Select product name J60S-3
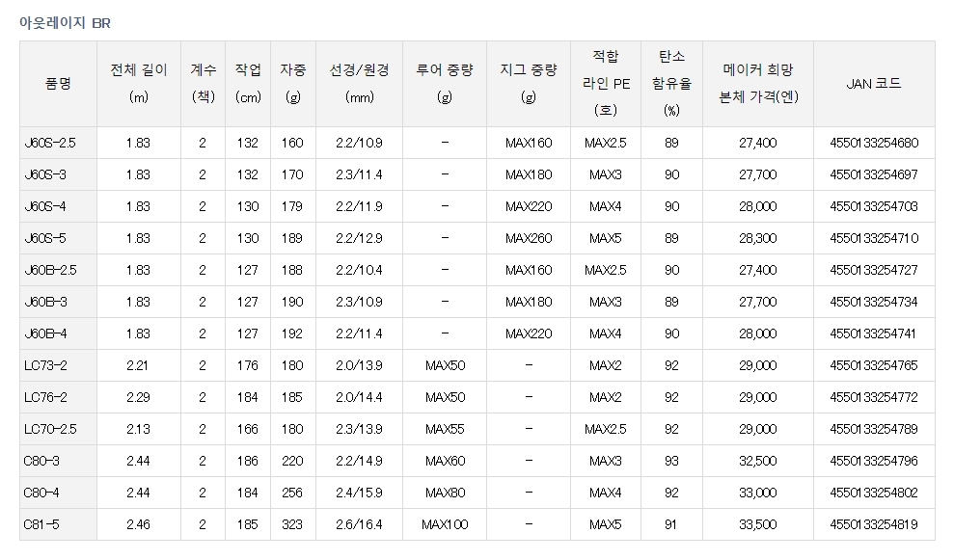 click(x=45, y=174)
